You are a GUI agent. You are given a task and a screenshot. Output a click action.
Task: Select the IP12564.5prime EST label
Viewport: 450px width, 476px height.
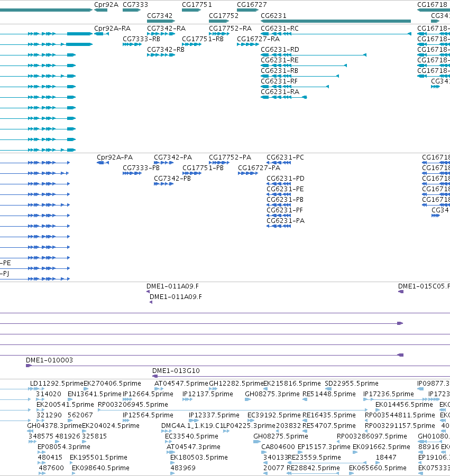point(148,415)
